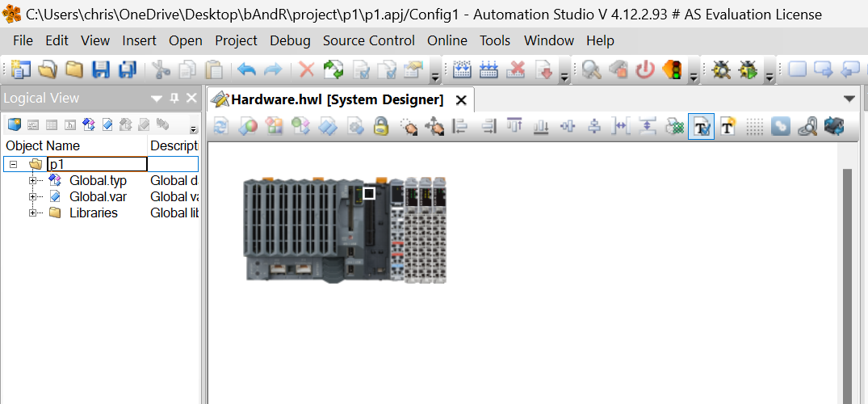
Task: Click green circular arrows Change Runtime icon
Action: 333,69
